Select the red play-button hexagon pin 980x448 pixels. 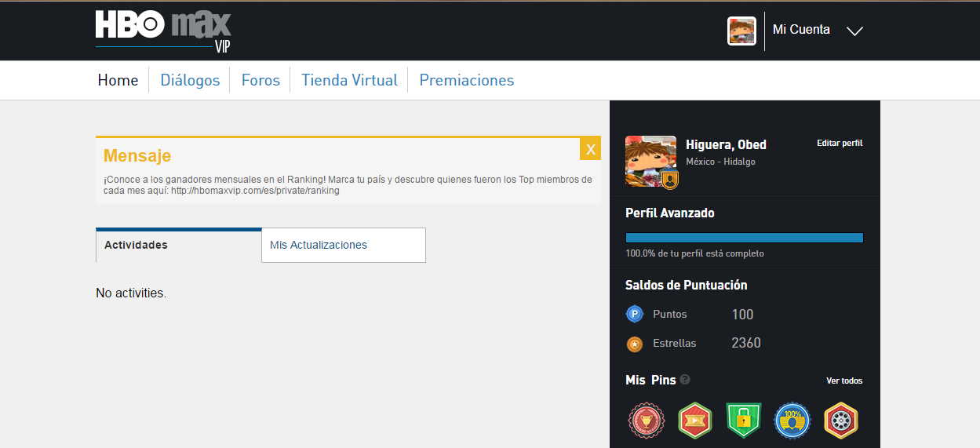pos(694,421)
